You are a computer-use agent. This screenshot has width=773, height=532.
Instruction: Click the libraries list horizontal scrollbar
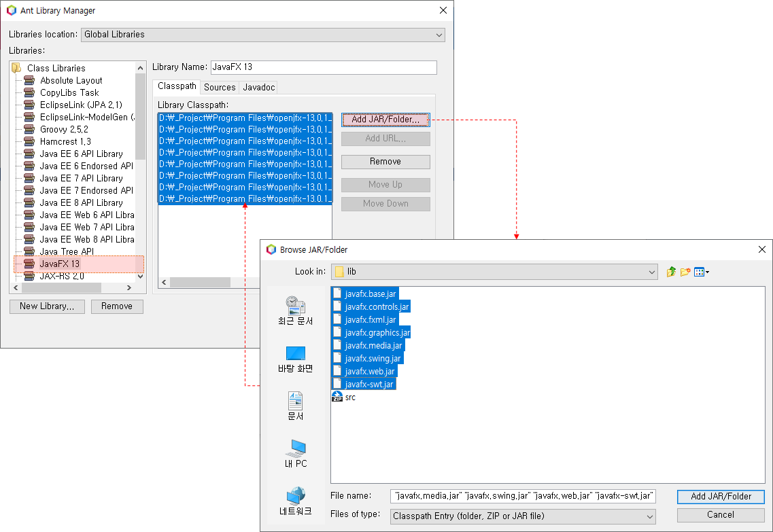61,287
